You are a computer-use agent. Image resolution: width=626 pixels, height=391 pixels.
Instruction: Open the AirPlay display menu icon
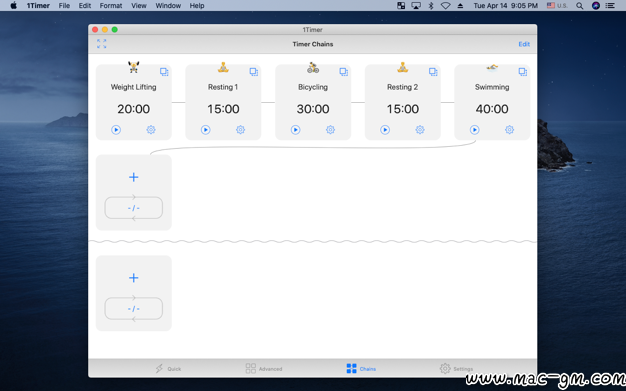click(x=416, y=6)
